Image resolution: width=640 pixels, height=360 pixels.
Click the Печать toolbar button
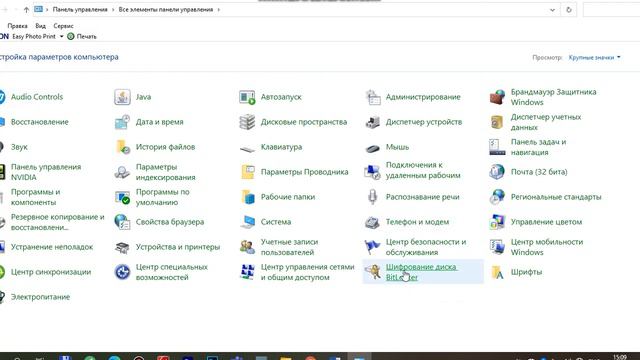(82, 36)
